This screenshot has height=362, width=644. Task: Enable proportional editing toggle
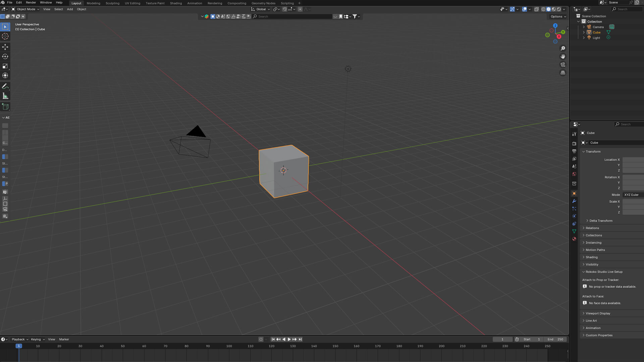coord(300,9)
